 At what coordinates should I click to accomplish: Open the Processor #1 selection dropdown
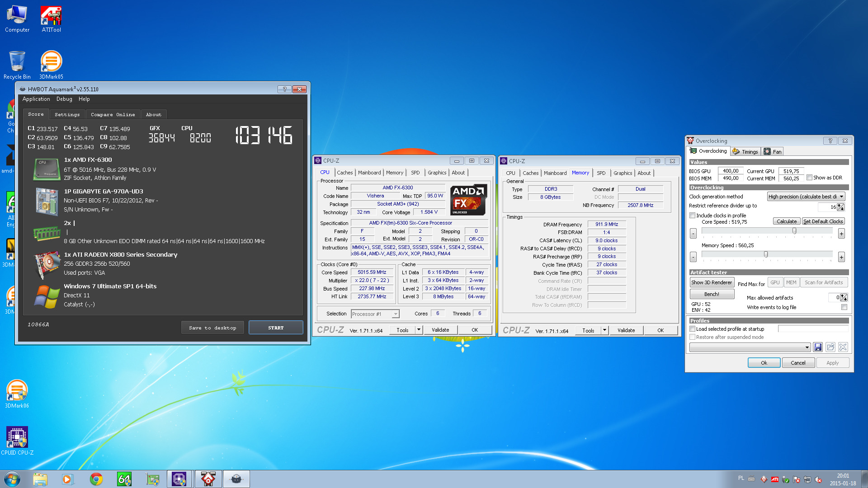(x=375, y=314)
